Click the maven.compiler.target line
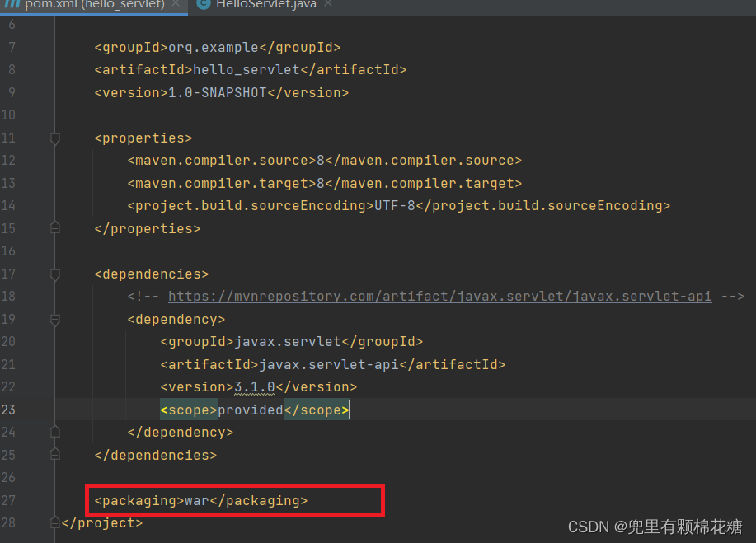756x543 pixels. [x=325, y=183]
